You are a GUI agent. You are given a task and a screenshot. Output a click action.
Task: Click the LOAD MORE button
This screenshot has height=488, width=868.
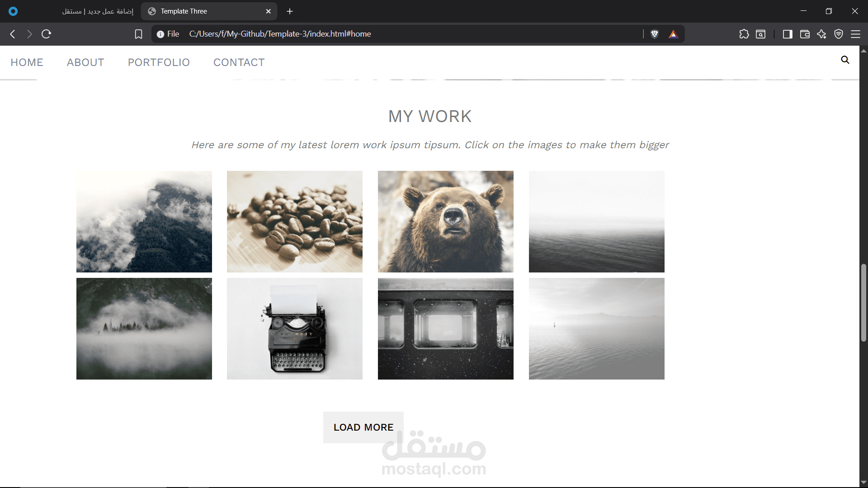point(363,427)
